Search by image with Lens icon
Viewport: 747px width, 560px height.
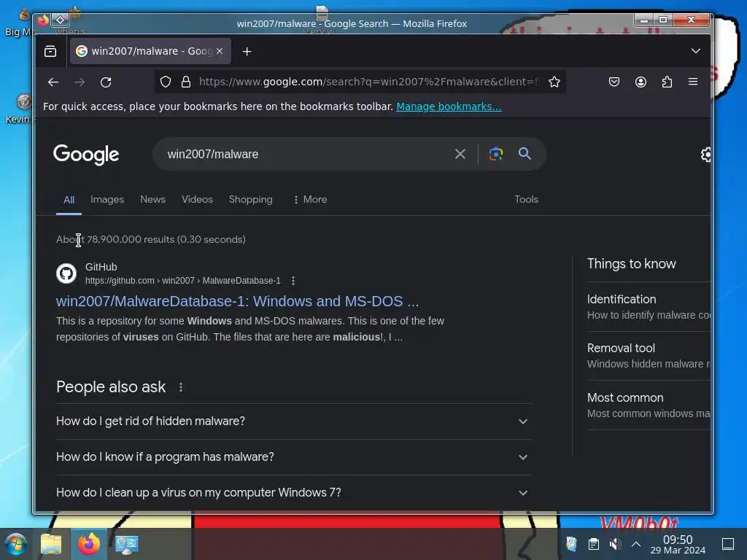(x=496, y=154)
